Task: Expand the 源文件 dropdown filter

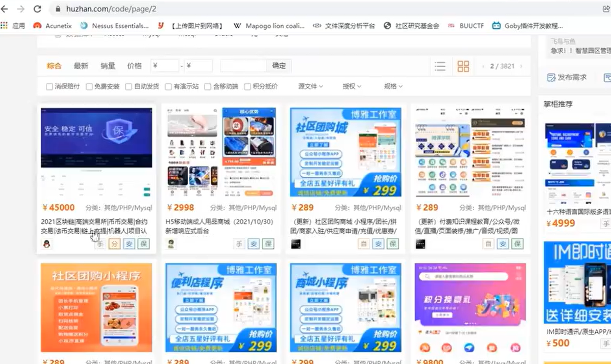Action: [x=310, y=86]
